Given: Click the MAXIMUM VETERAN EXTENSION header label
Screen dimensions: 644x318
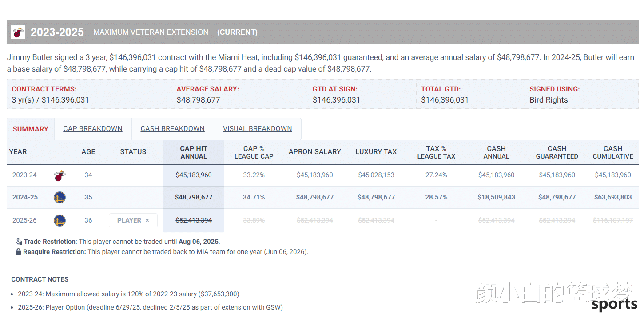Looking at the screenshot, I should [151, 32].
